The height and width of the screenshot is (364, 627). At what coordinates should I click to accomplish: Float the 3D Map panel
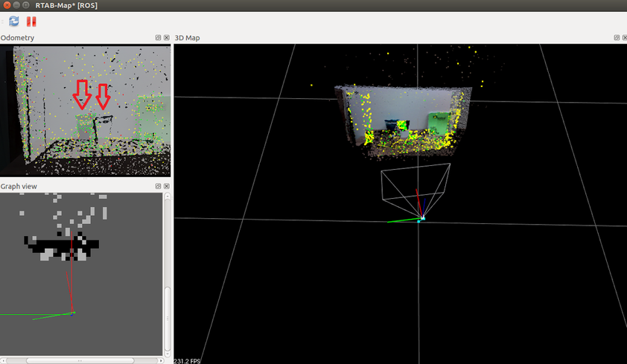pos(616,38)
